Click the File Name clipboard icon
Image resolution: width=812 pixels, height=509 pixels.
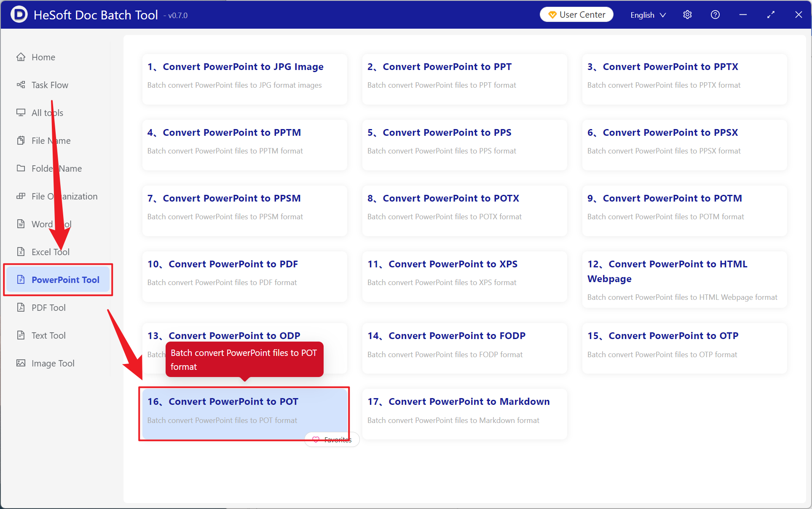(x=21, y=140)
